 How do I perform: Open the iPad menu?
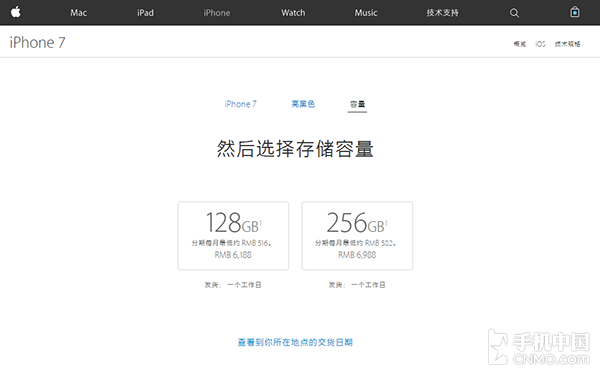[x=145, y=13]
